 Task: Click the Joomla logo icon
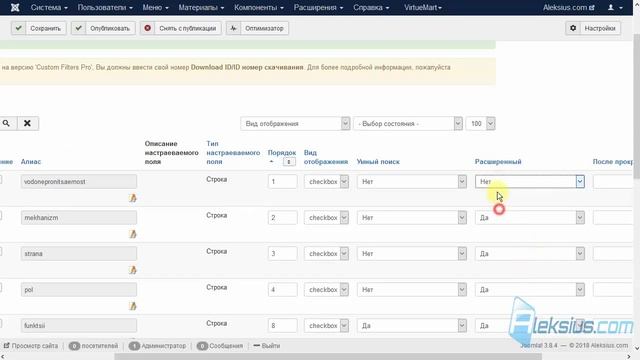click(15, 7)
